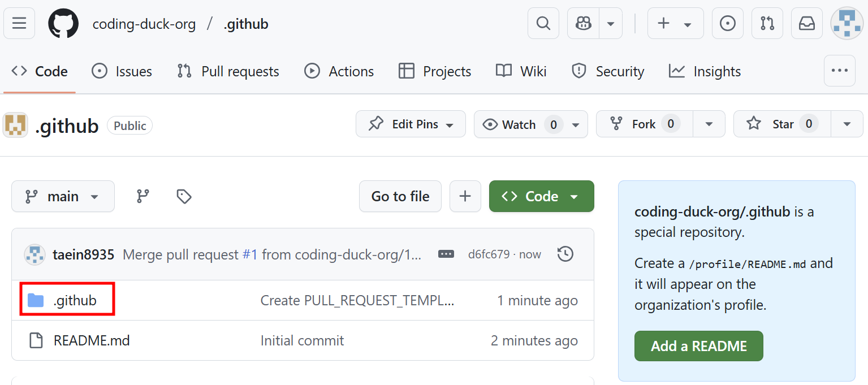Switch to the Projects tab
Viewport: 868px width, 385px height.
pos(434,71)
